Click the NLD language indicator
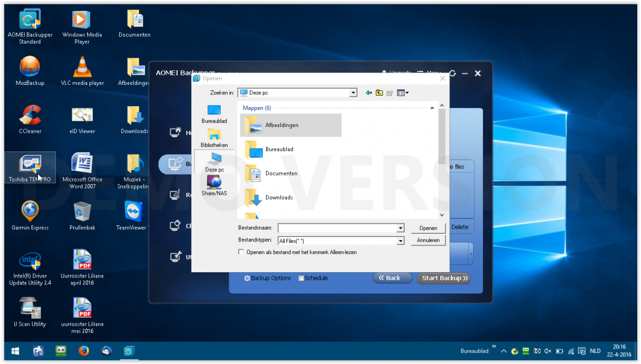 coord(595,351)
